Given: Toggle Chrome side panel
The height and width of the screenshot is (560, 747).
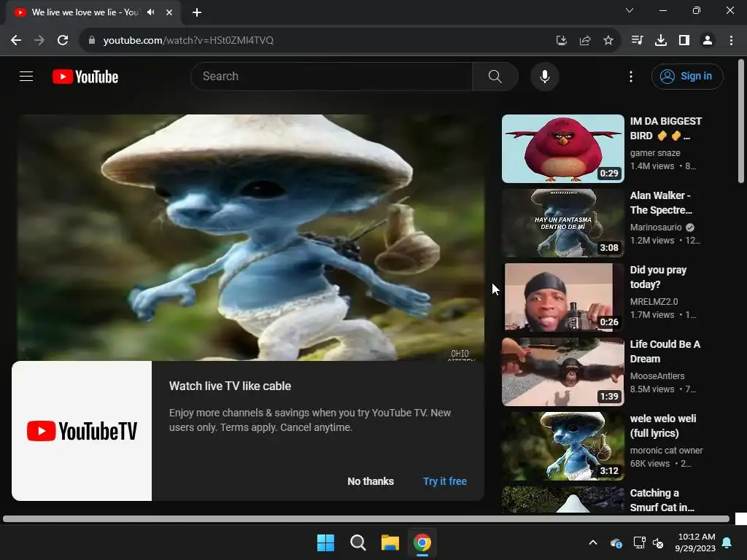Looking at the screenshot, I should point(684,40).
